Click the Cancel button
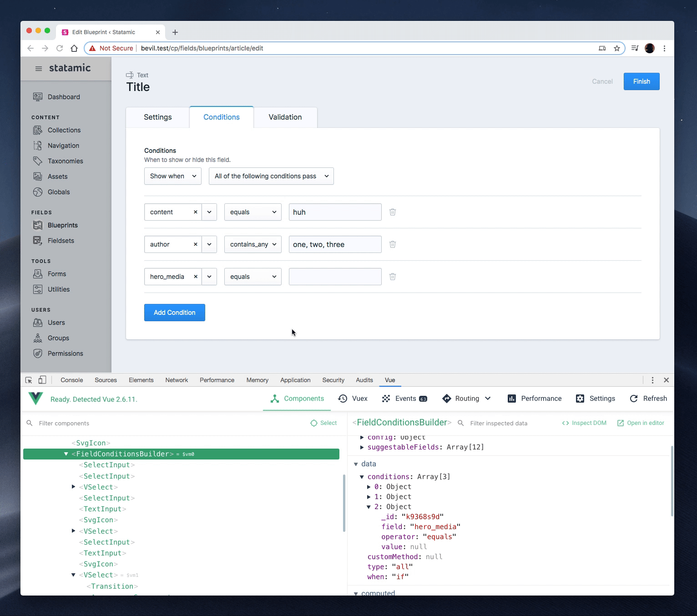This screenshot has width=697, height=616. tap(602, 81)
